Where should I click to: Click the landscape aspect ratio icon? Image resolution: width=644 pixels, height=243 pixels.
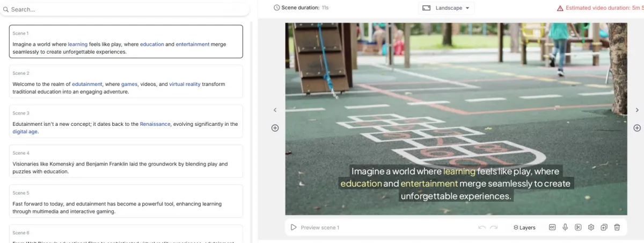tap(427, 8)
